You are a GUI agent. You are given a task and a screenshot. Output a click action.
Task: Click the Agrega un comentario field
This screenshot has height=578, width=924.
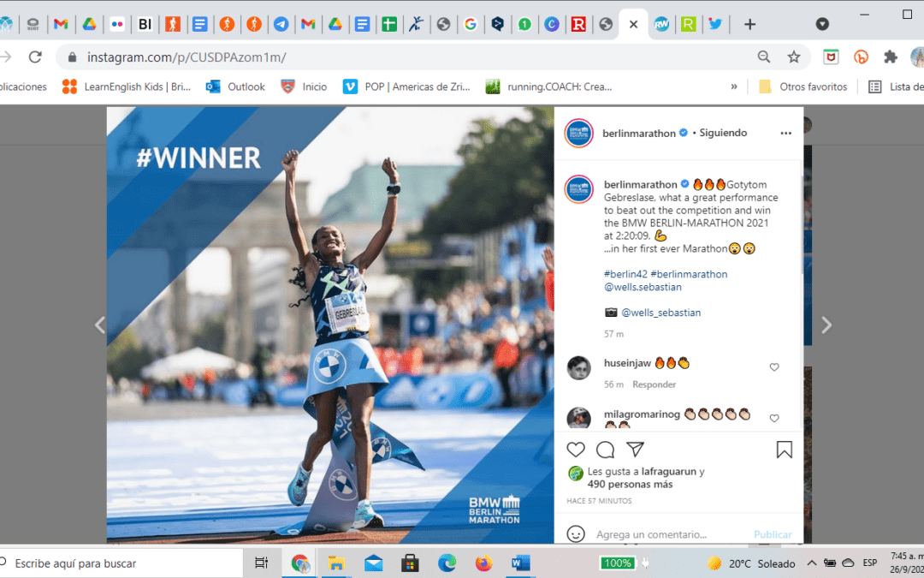point(667,534)
